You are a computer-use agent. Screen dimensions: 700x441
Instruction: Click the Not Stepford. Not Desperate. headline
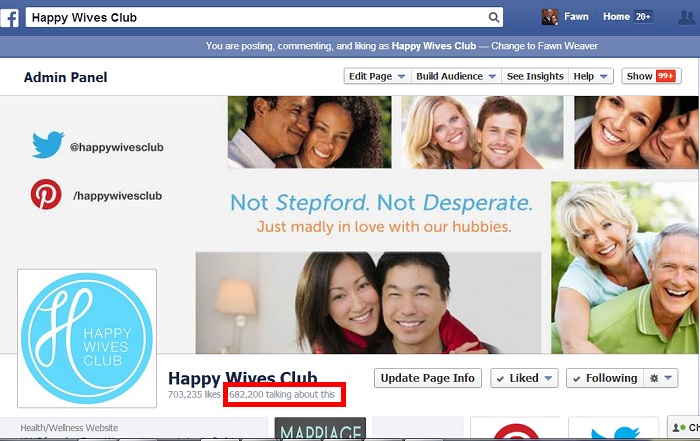(x=381, y=203)
